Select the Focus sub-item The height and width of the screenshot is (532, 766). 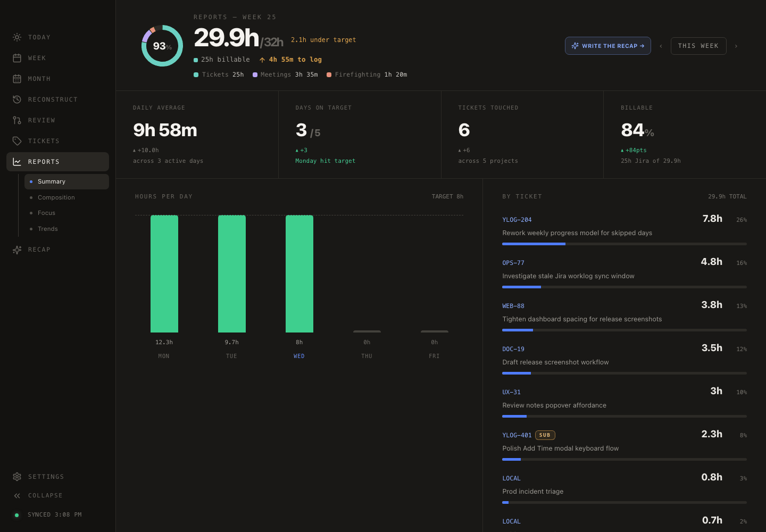[66, 213]
